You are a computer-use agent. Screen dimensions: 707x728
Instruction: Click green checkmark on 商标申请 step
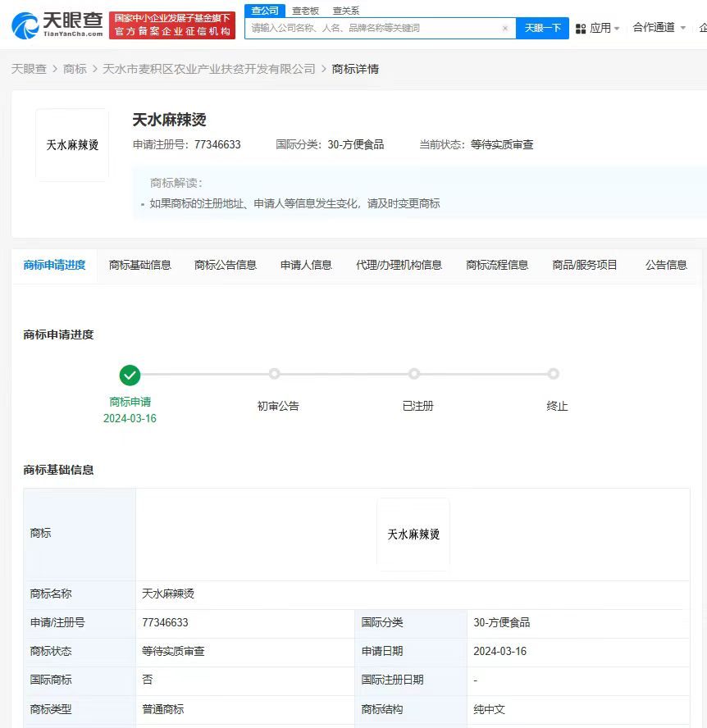pos(130,375)
